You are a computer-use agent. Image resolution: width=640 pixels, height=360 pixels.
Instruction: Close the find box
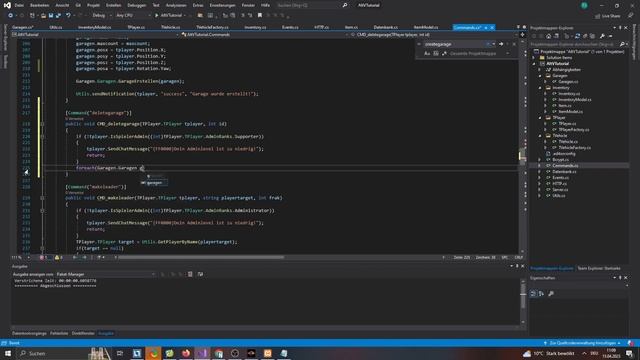pos(514,44)
